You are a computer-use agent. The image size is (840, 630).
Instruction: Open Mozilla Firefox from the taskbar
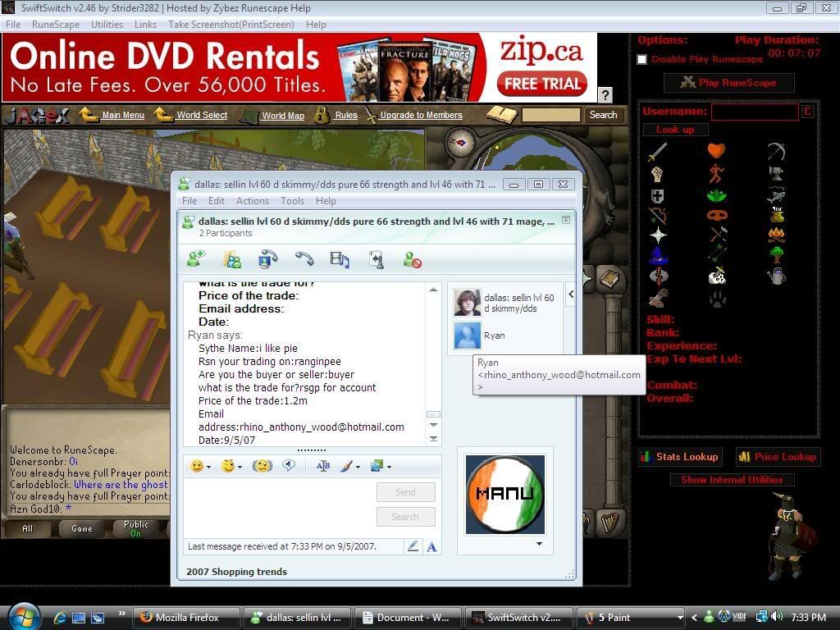click(x=186, y=618)
